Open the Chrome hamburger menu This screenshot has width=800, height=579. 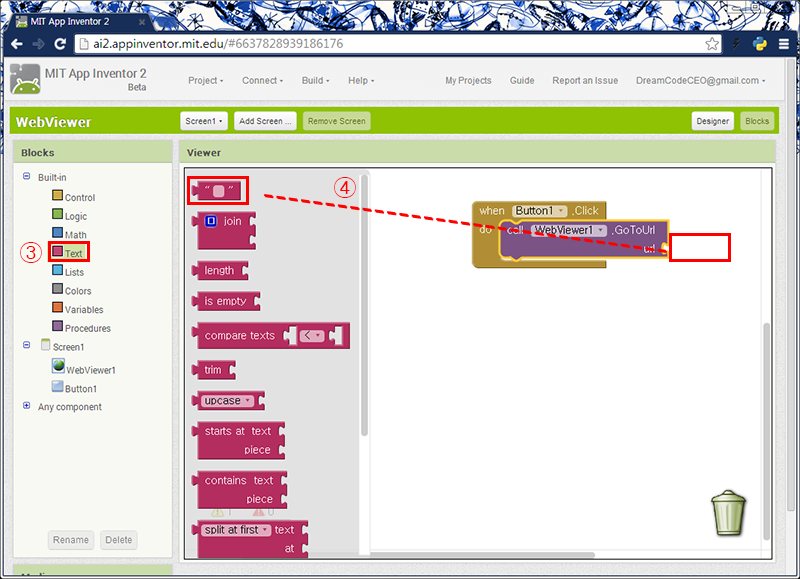tap(784, 44)
